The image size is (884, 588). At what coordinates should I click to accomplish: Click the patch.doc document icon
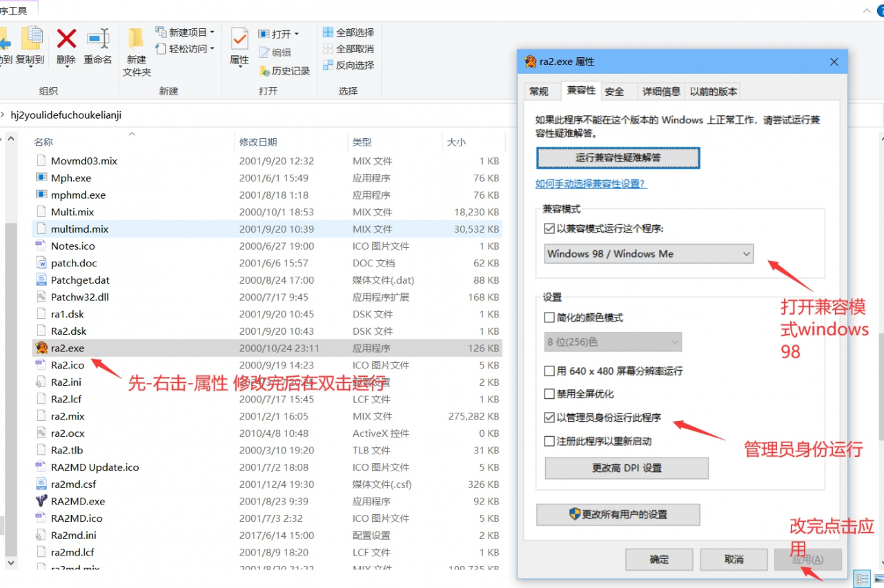(41, 263)
